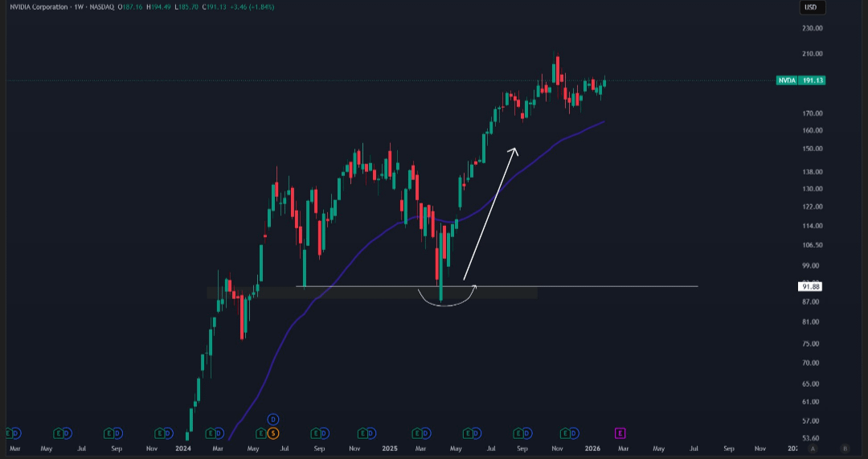Open the February 2024 earnings E marker
This screenshot has height=459, width=868.
pyautogui.click(x=211, y=433)
